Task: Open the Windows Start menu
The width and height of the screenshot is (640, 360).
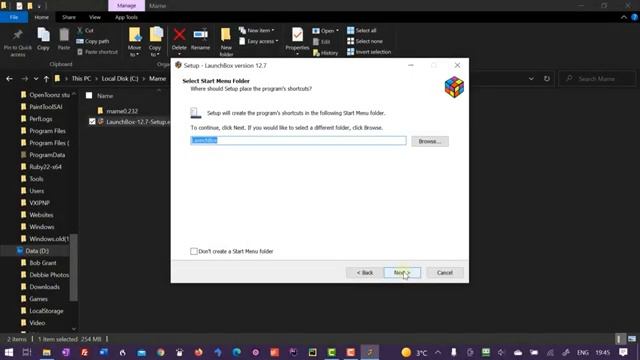Action: [x=9, y=352]
